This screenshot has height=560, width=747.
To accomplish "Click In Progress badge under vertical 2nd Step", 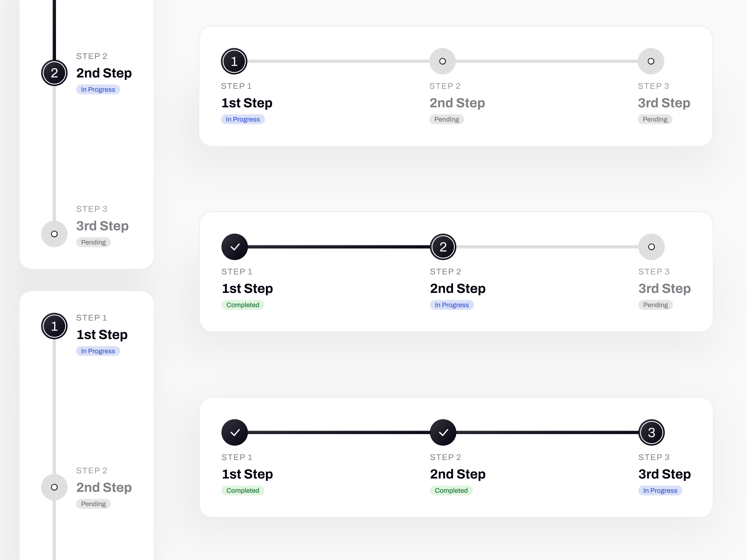I will [x=98, y=89].
